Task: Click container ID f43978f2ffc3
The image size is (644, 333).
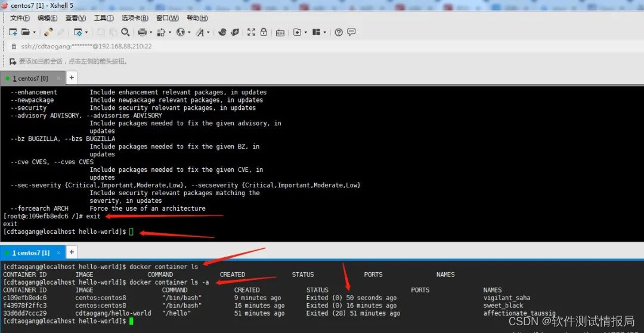Action: coord(24,306)
